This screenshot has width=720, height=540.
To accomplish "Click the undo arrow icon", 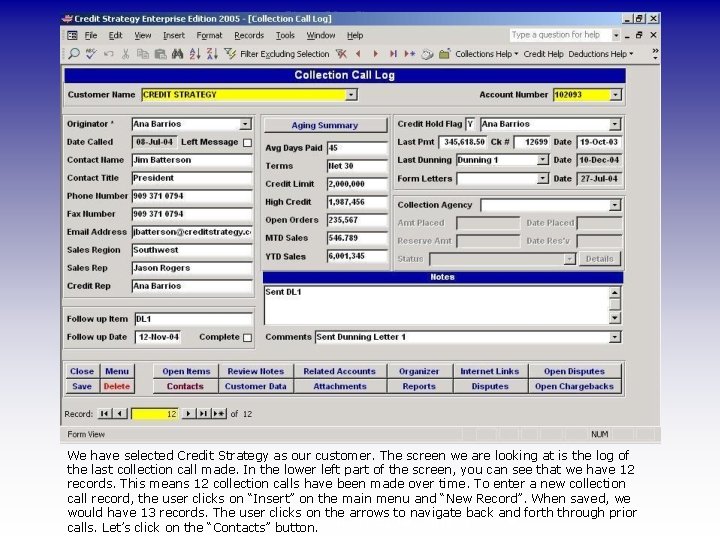I will pyautogui.click(x=109, y=54).
